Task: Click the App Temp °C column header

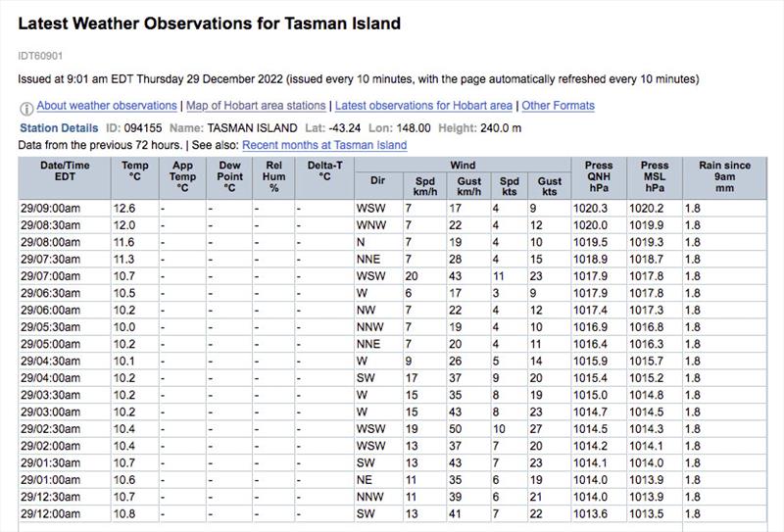Action: click(182, 178)
